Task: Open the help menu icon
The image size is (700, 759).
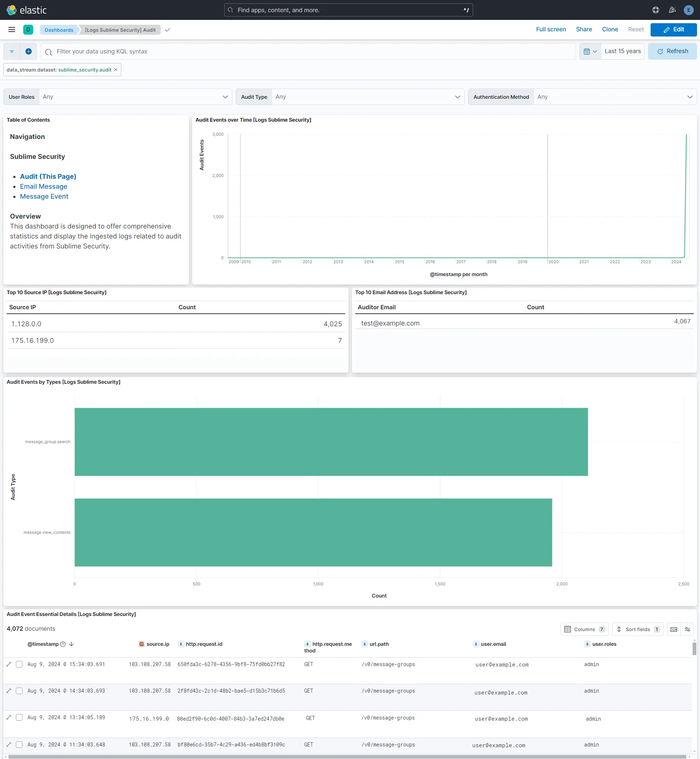Action: point(656,10)
